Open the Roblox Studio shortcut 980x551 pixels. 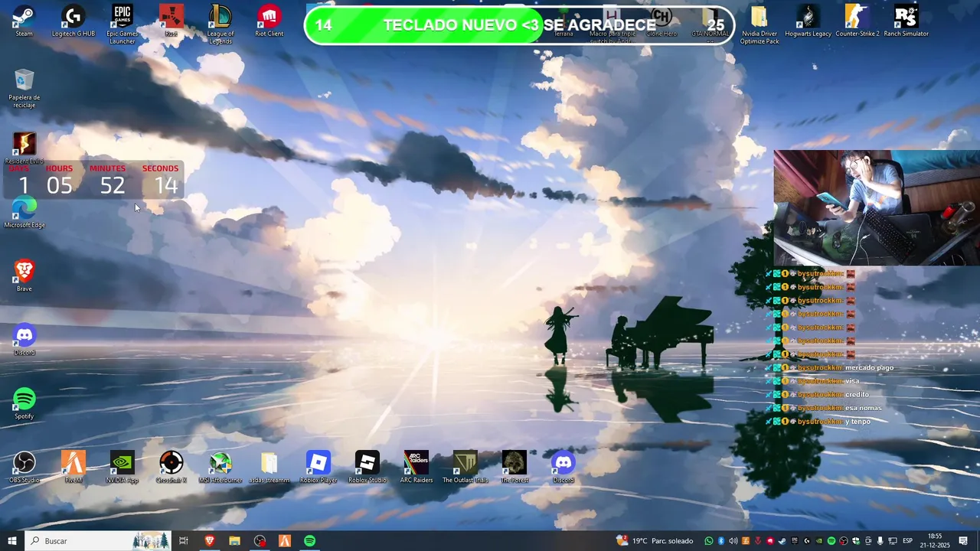[x=367, y=467]
